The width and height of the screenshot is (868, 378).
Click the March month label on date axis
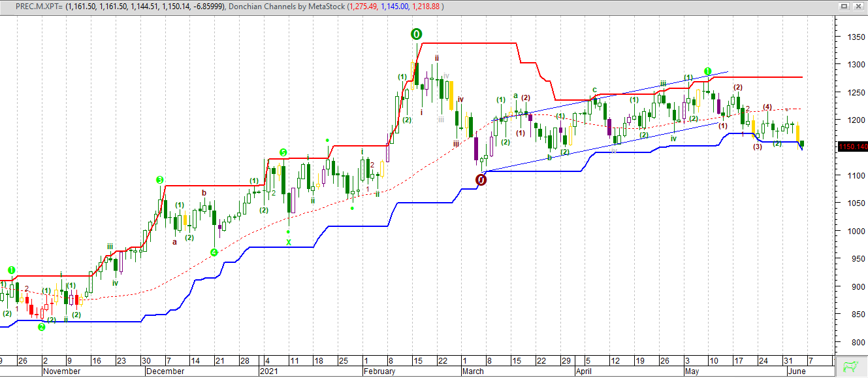[x=473, y=371]
